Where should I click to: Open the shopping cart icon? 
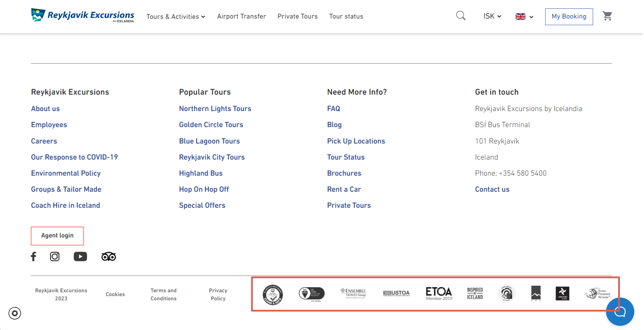point(607,16)
